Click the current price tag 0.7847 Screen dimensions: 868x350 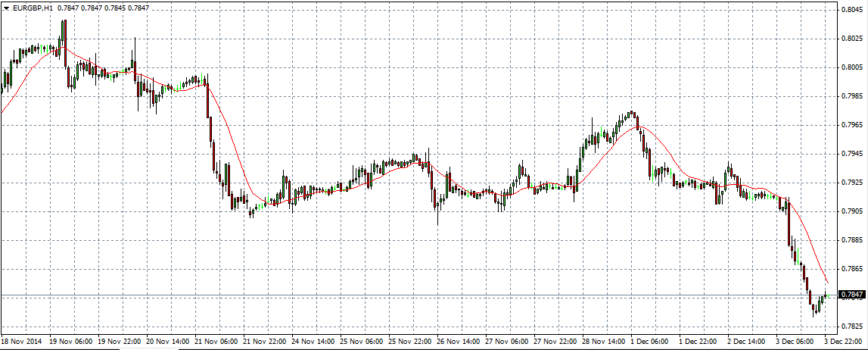coord(854,295)
